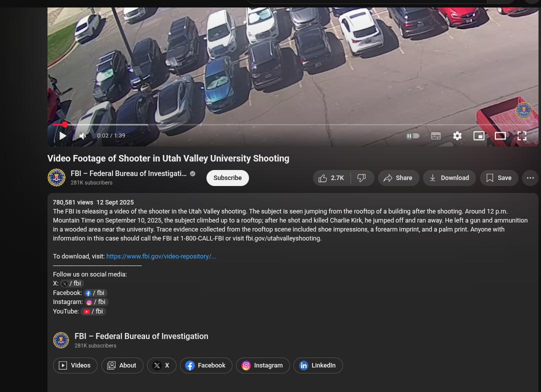Download the video
541x392 pixels.
tap(449, 178)
